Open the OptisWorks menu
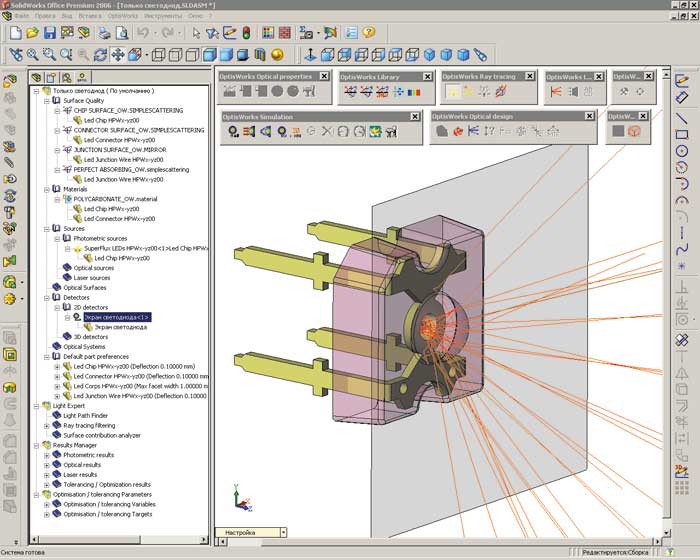 (x=123, y=17)
